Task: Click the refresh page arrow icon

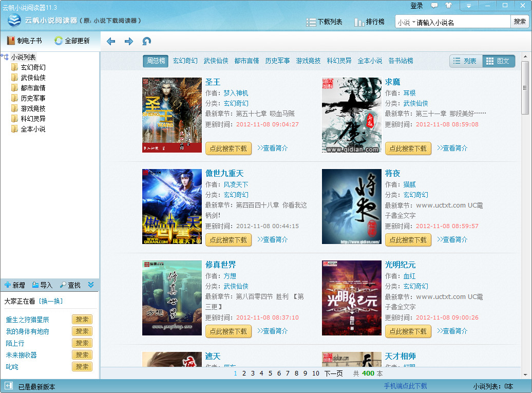Action: click(146, 42)
